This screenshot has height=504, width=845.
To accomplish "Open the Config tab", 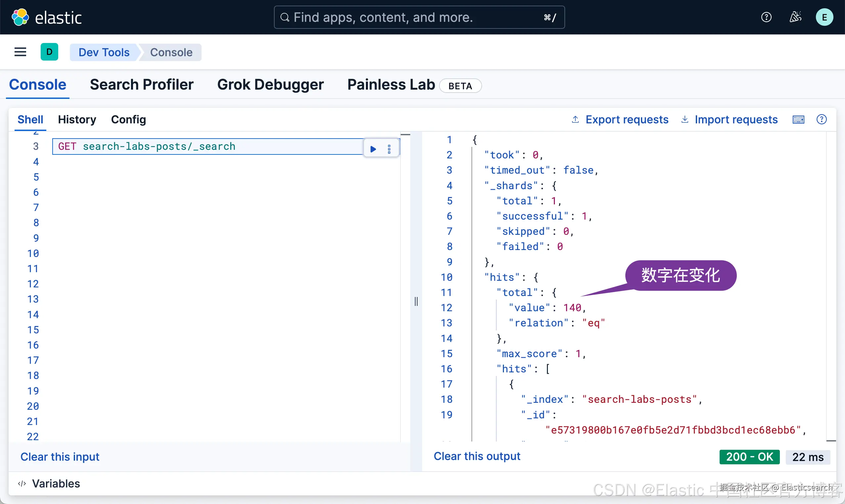I will point(128,119).
